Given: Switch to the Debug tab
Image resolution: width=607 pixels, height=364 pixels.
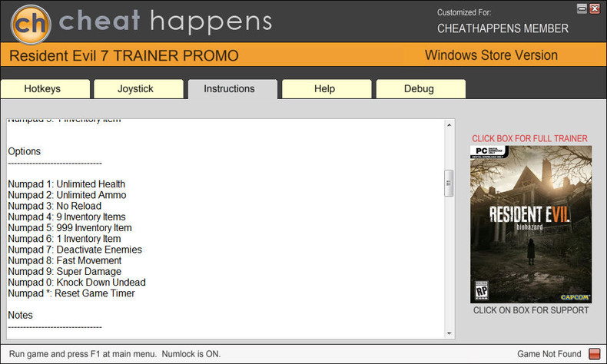Looking at the screenshot, I should pos(421,89).
